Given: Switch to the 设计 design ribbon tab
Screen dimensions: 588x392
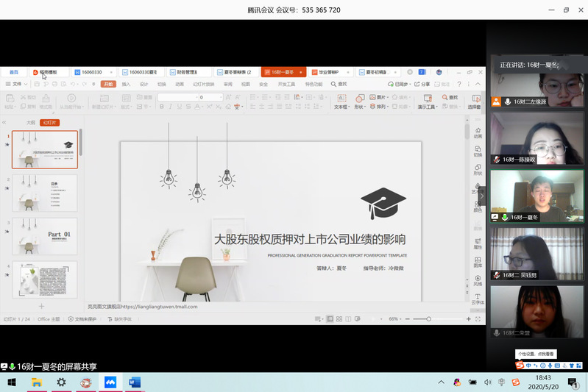Looking at the screenshot, I should click(144, 85).
